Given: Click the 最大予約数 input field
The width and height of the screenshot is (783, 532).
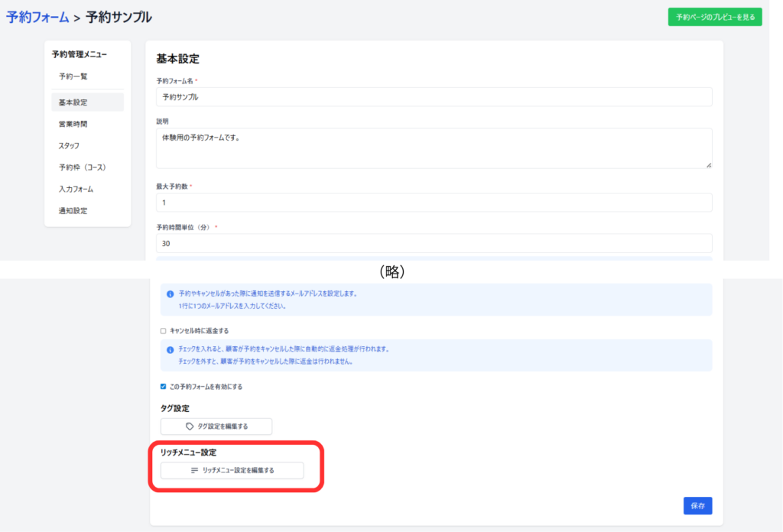Looking at the screenshot, I should (x=434, y=203).
